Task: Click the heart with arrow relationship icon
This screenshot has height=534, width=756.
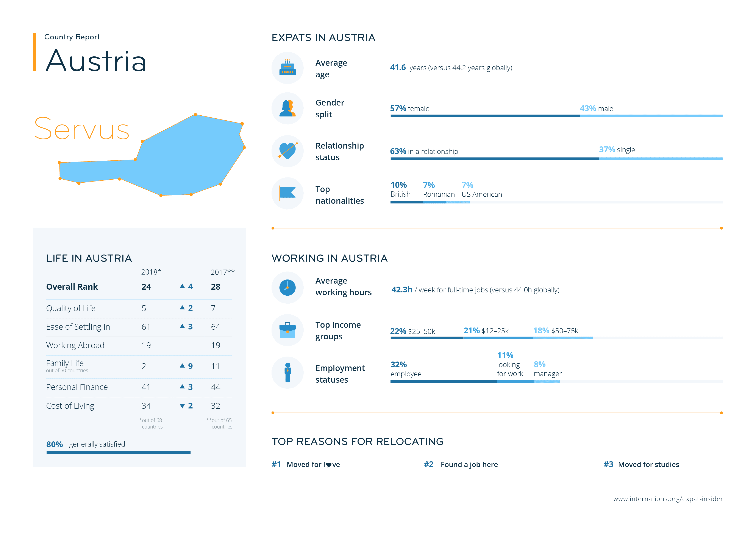Action: point(287,151)
